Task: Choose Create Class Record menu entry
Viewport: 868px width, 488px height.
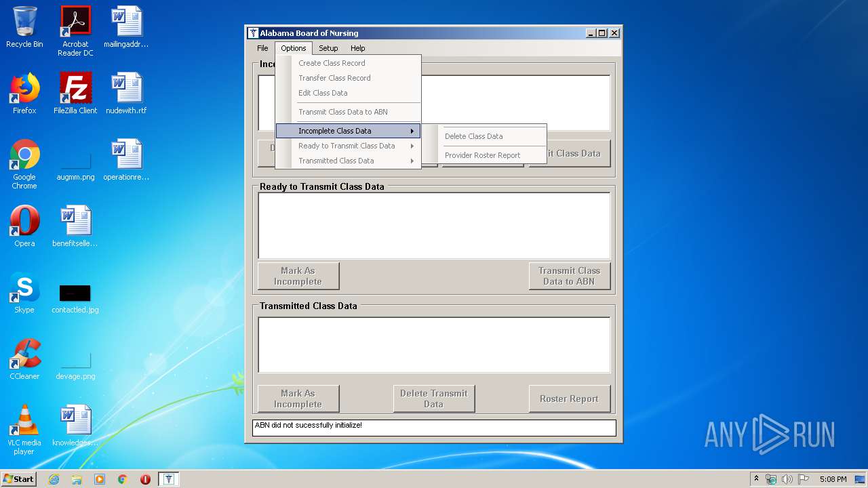Action: (x=348, y=63)
